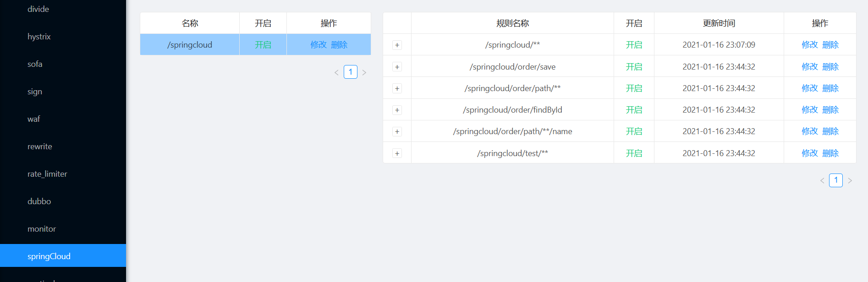Go to next page in selector pagination
Screen dimensions: 868x282
[x=364, y=72]
